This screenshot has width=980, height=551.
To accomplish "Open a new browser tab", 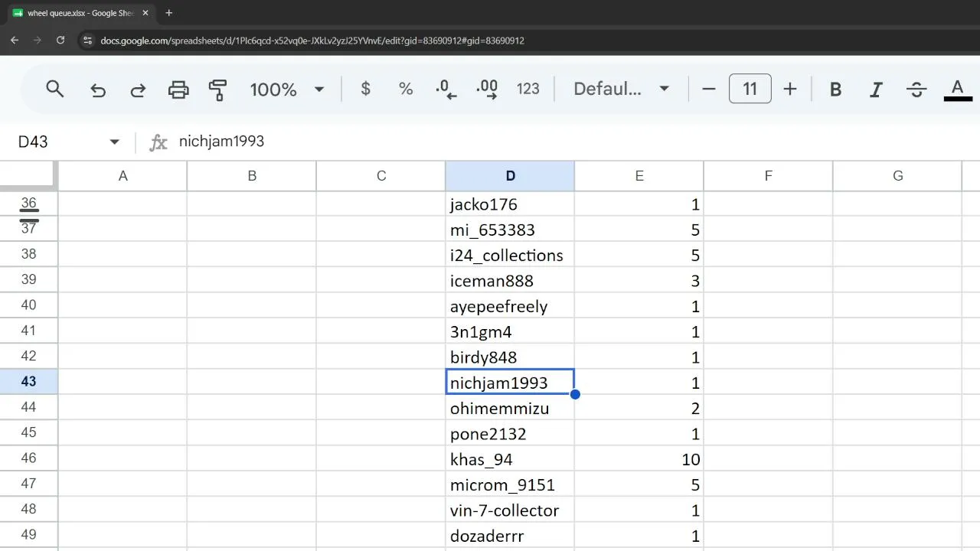I will (169, 13).
